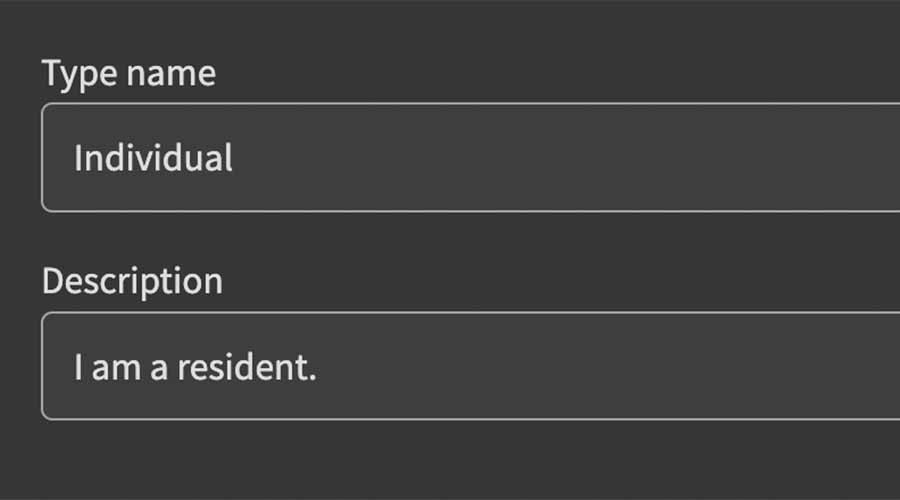Viewport: 900px width, 500px height.
Task: Click the "Description" field label
Action: click(x=132, y=281)
